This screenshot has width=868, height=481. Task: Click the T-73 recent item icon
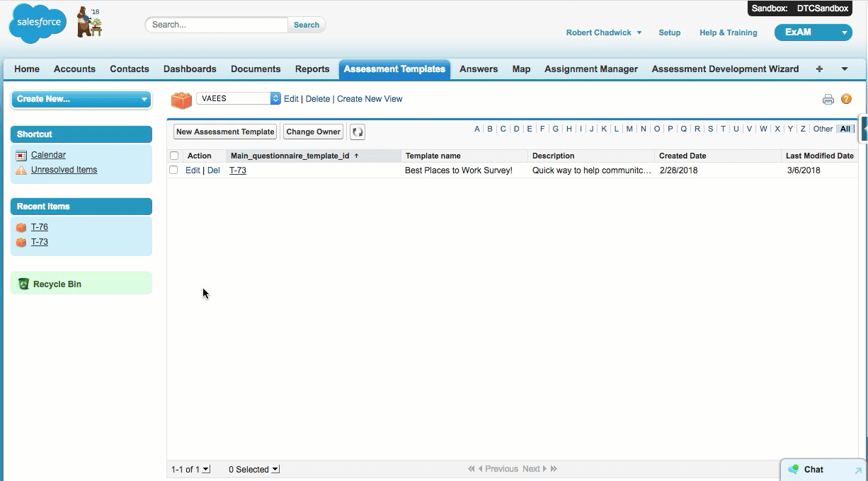21,242
